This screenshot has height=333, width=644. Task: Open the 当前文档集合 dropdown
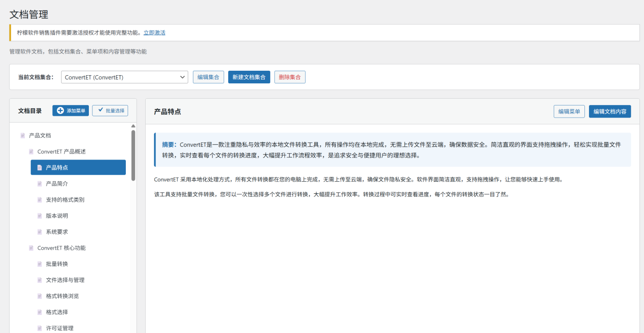pos(124,77)
